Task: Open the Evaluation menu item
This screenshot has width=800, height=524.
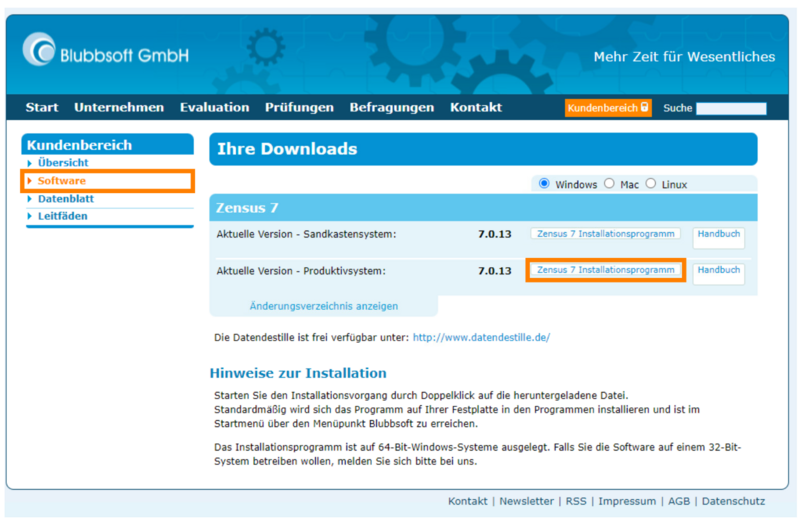Action: point(214,107)
